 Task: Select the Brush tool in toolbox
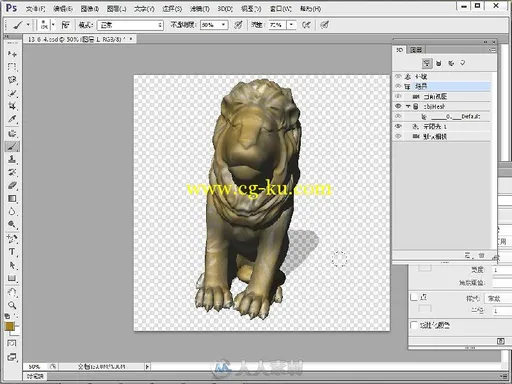coord(12,146)
